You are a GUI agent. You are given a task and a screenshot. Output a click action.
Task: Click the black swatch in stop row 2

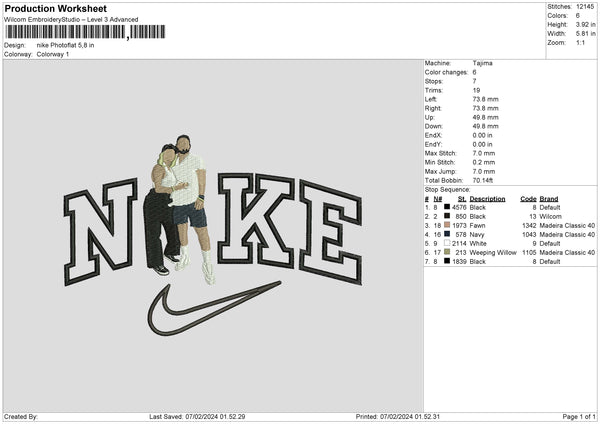(447, 216)
